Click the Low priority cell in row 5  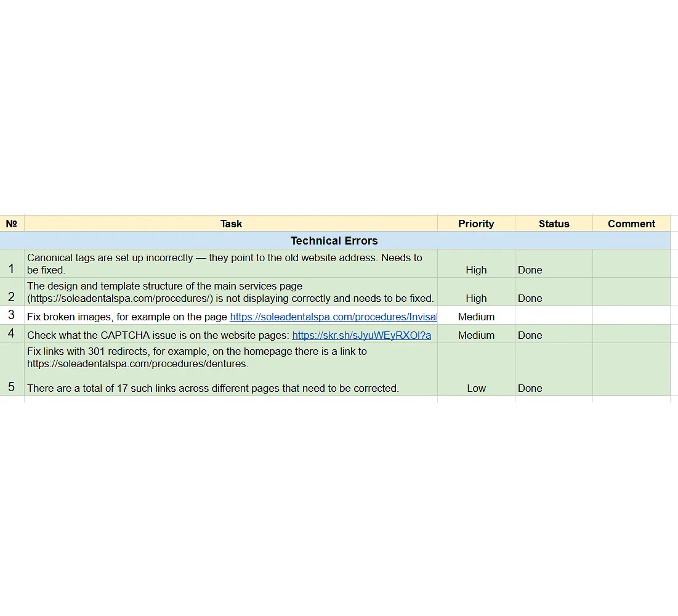click(x=475, y=370)
